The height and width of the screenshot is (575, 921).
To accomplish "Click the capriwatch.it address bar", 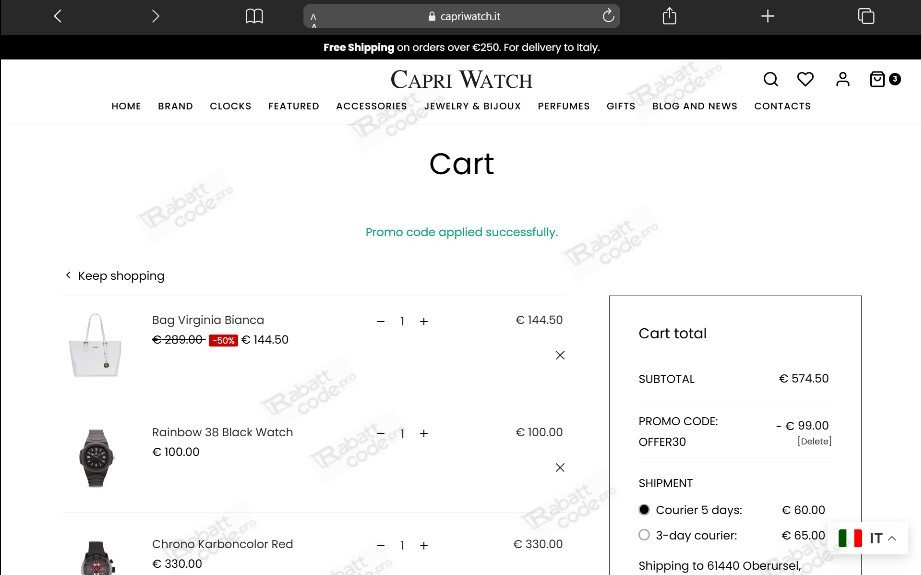I will [x=462, y=16].
